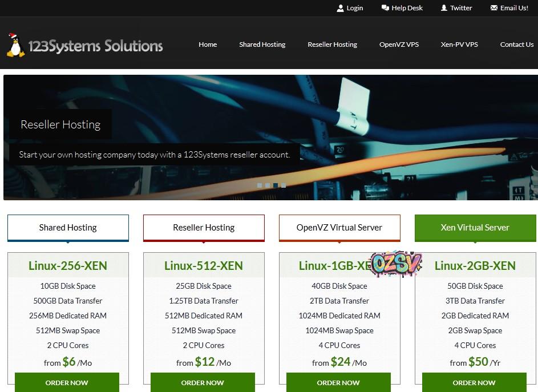
Task: Open OpenVZ VPS menu item
Action: pyautogui.click(x=399, y=45)
